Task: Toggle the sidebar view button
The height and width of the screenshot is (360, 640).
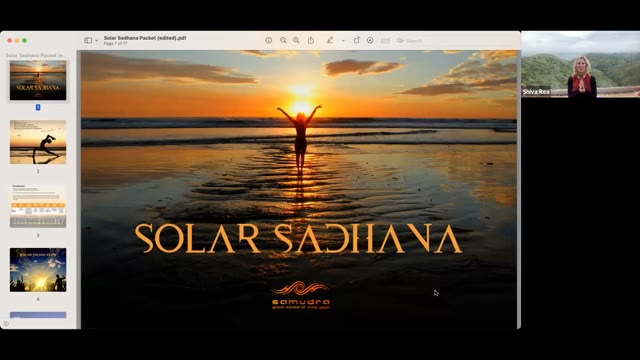Action: (x=88, y=40)
